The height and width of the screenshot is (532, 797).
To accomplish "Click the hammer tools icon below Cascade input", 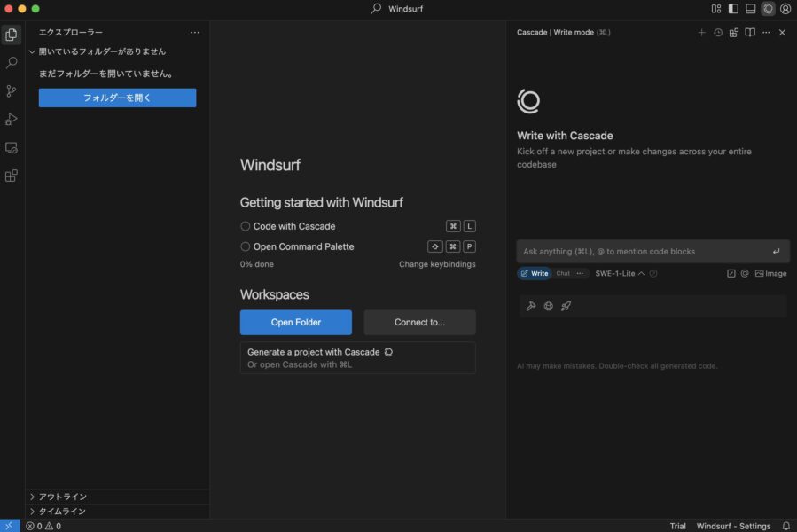I will coord(531,306).
